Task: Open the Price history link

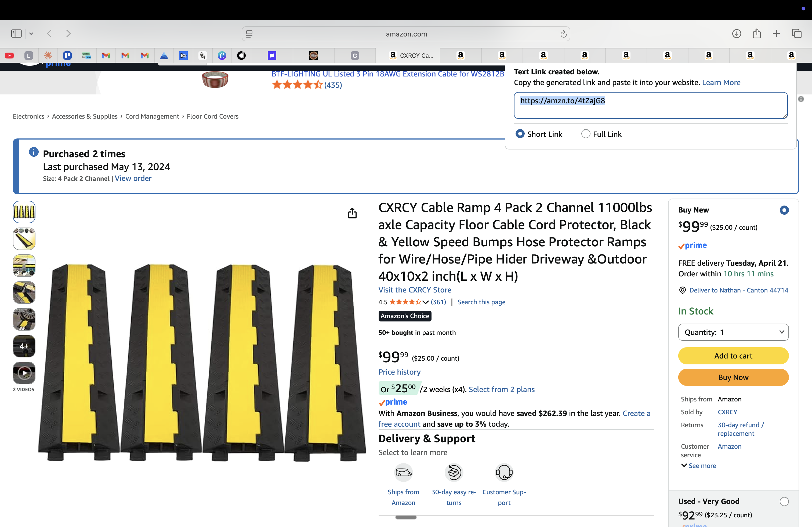Action: [399, 372]
